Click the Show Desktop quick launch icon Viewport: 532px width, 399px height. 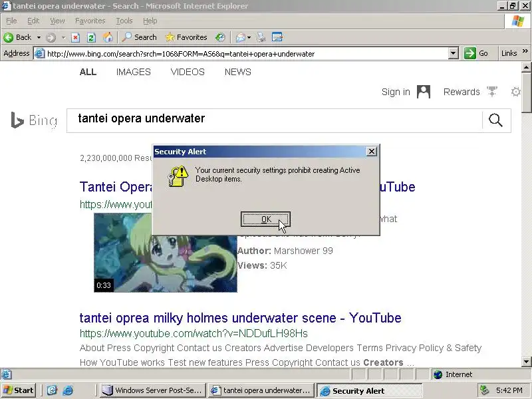(52, 390)
